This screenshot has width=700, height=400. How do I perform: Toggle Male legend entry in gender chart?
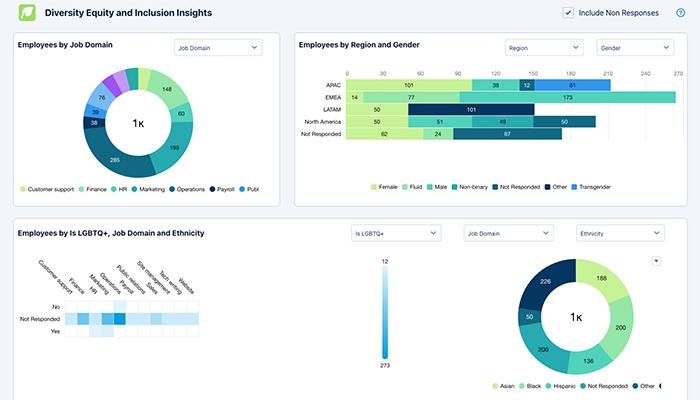[437, 187]
